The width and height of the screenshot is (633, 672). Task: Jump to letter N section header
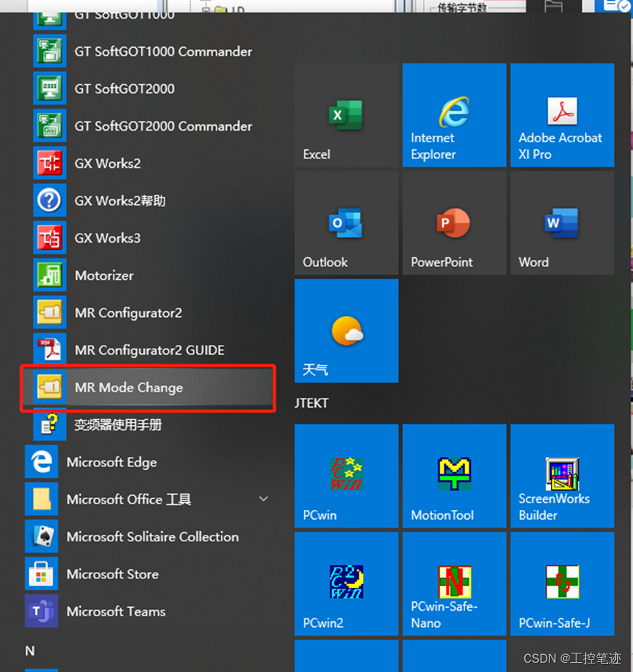[x=29, y=651]
